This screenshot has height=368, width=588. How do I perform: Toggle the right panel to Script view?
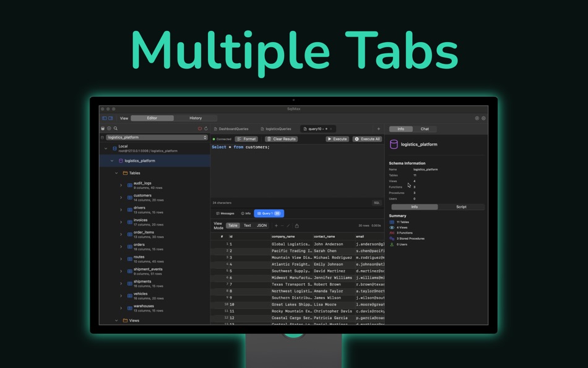coord(461,206)
